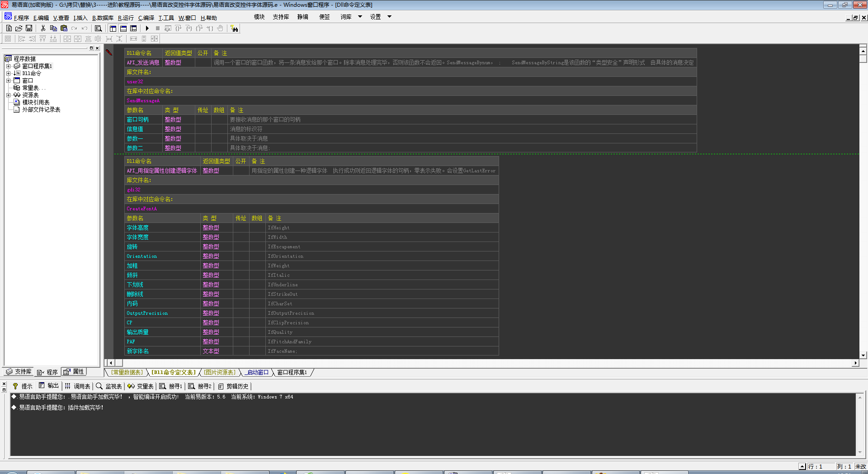This screenshot has height=474, width=868.
Task: Click the Cut scissors icon
Action: (x=43, y=28)
